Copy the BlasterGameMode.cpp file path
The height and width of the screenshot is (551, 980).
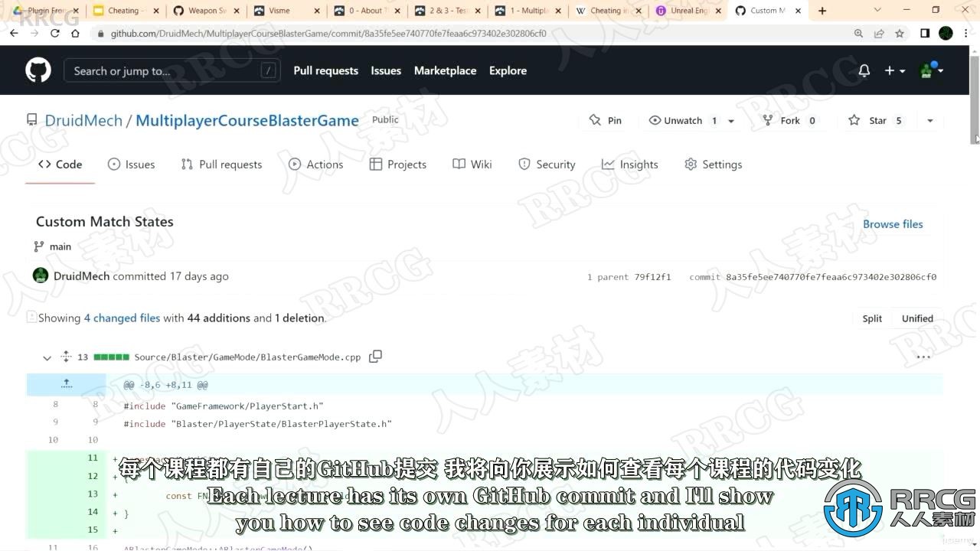[x=375, y=357]
